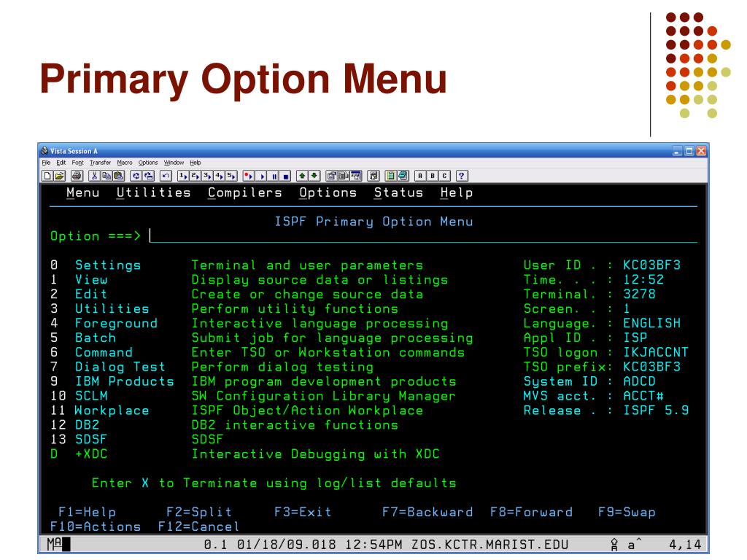Viewport: 747px width, 560px height.
Task: Open the Font menu
Action: tap(77, 163)
